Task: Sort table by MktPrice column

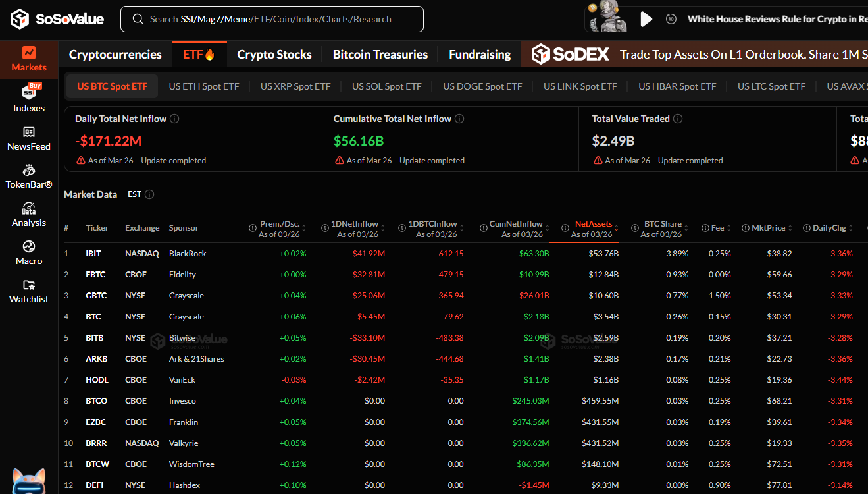Action: click(767, 228)
